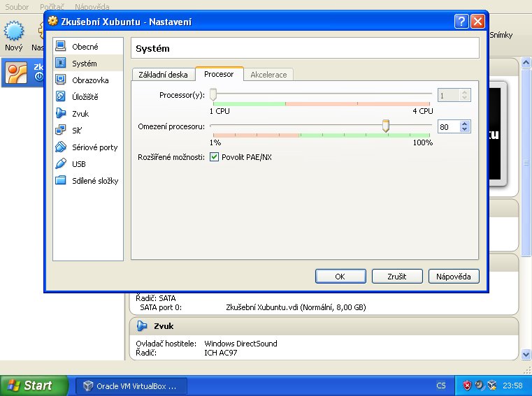532x396 pixels.
Task: Click the Nápověda help button in dialog
Action: point(454,277)
